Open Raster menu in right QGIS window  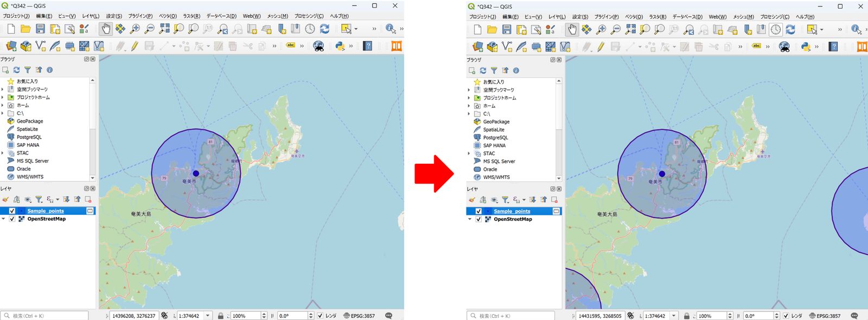tap(658, 17)
